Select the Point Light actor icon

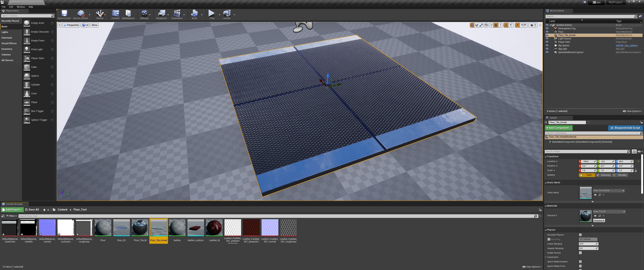tap(27, 49)
